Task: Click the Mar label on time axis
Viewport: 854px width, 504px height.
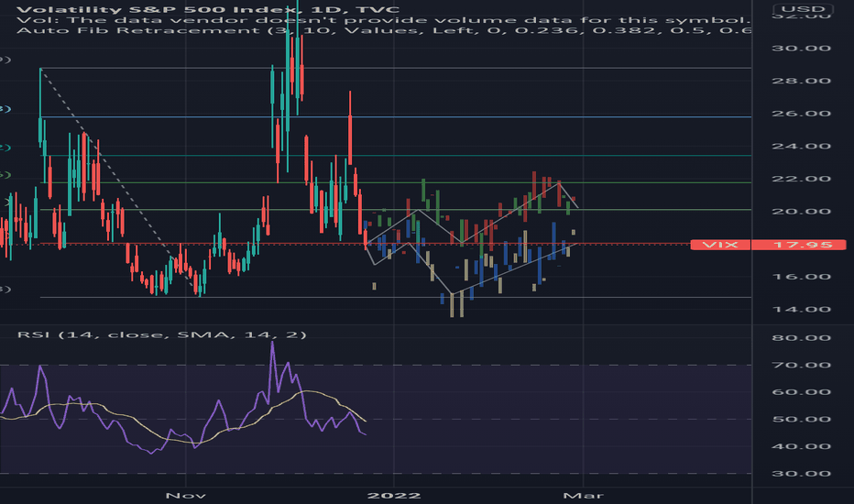Action: pyautogui.click(x=584, y=496)
